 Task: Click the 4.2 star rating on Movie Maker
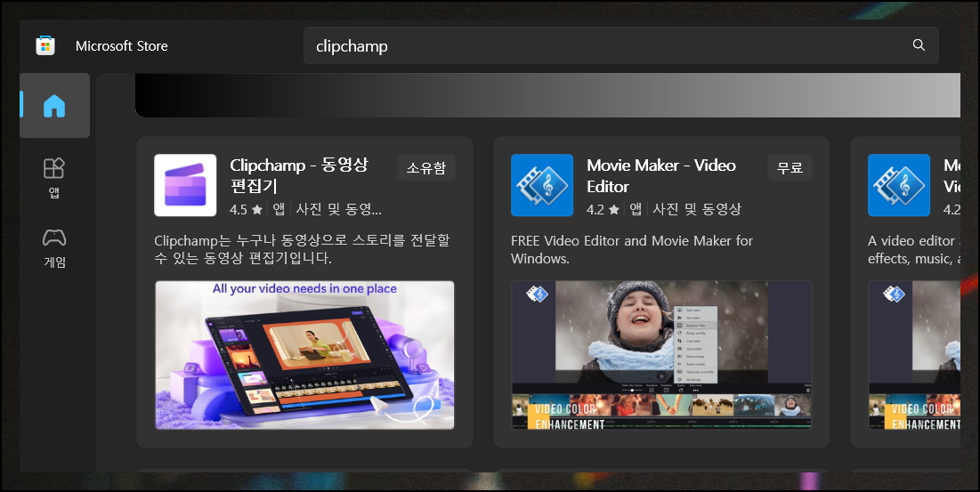[x=603, y=210]
